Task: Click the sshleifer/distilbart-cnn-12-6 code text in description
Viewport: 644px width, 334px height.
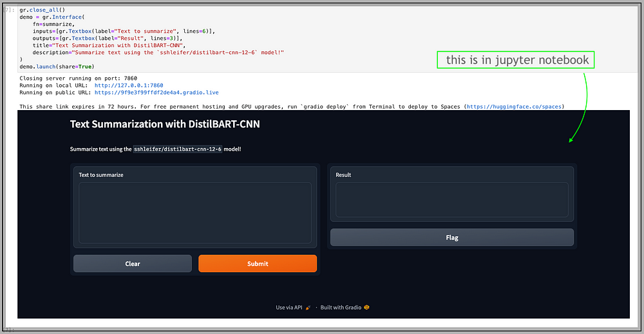Action: (178, 149)
